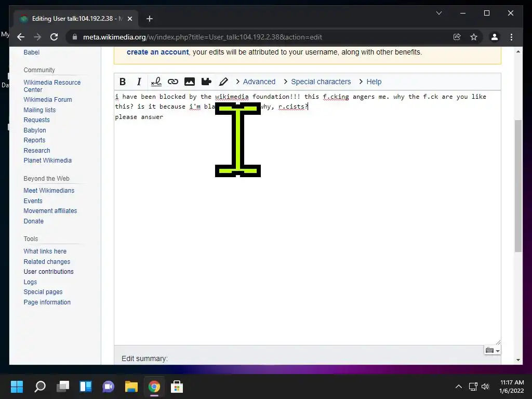Open Related changes link
532x399 pixels.
[x=47, y=262]
